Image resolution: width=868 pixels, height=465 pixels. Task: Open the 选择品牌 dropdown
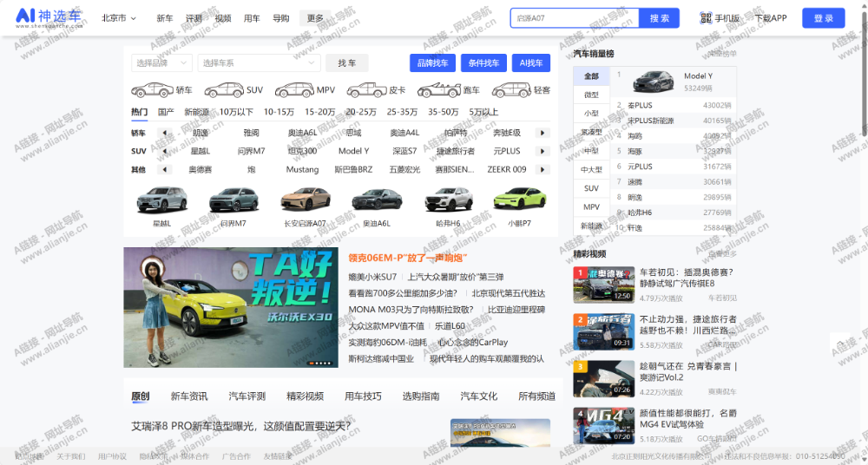coord(161,63)
